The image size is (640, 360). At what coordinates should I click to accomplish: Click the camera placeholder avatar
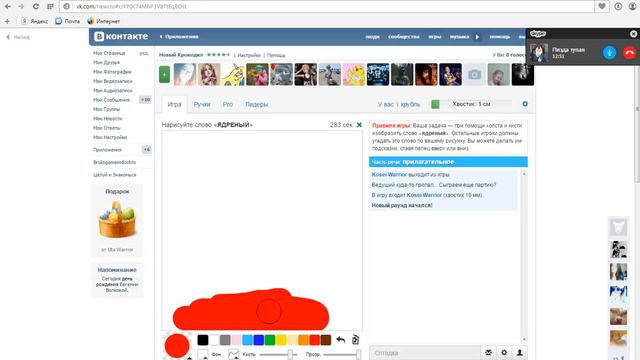coord(474,75)
